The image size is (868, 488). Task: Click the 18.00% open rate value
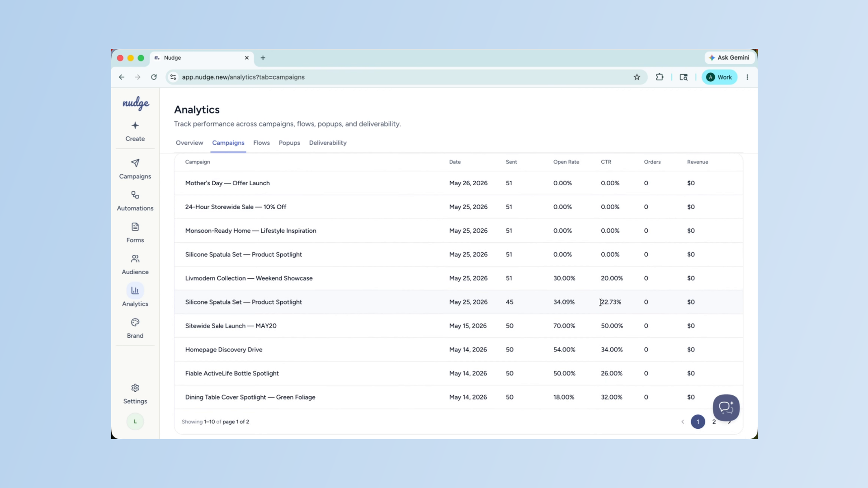pos(564,397)
